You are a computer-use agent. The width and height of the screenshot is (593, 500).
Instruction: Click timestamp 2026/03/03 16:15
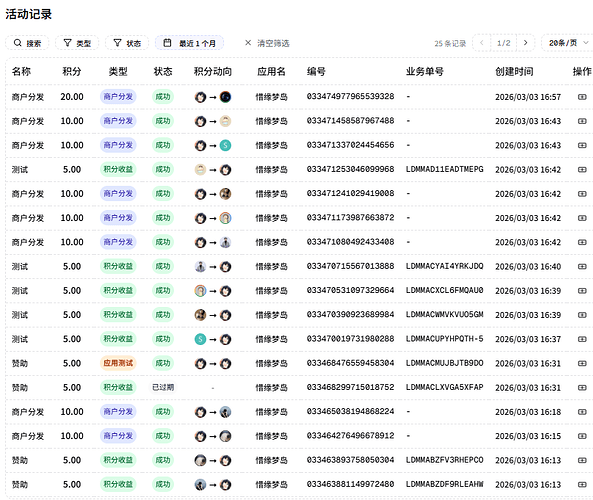(528, 436)
